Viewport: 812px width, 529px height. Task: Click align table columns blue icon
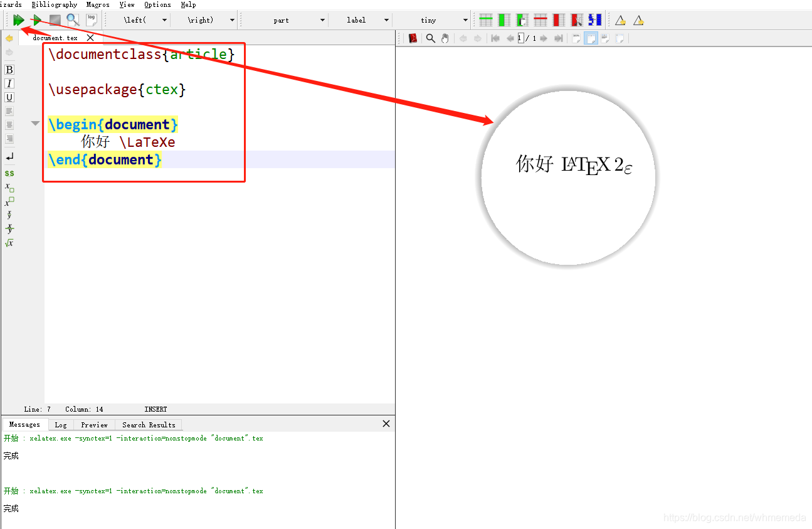point(595,20)
